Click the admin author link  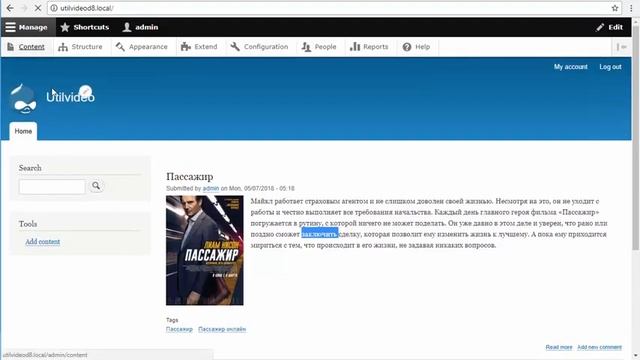[211, 189]
